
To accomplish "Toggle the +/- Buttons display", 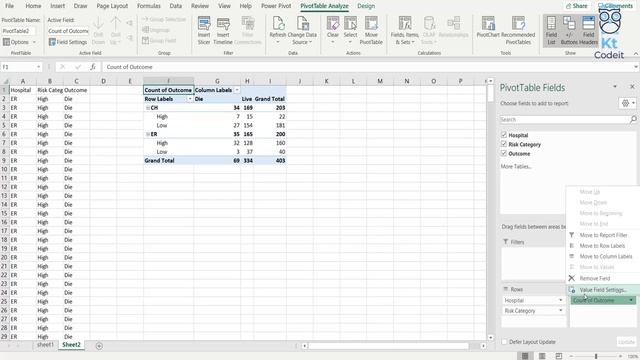I will [569, 31].
